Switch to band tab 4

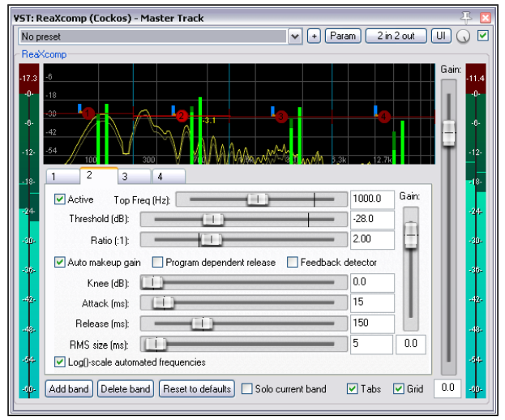click(x=169, y=176)
